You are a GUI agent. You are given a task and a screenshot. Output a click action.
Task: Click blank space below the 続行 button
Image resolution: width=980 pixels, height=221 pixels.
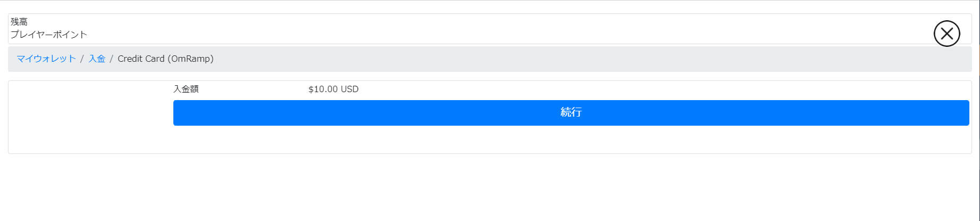point(571,140)
